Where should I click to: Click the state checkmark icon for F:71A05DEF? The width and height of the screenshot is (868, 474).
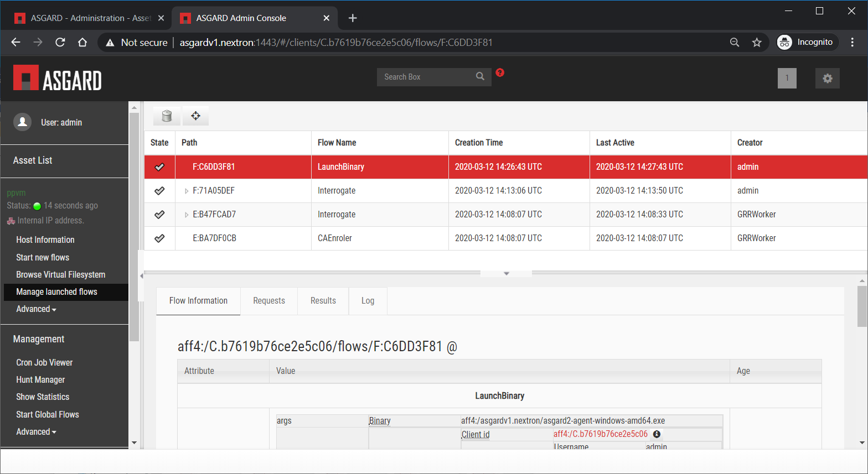[x=159, y=190]
